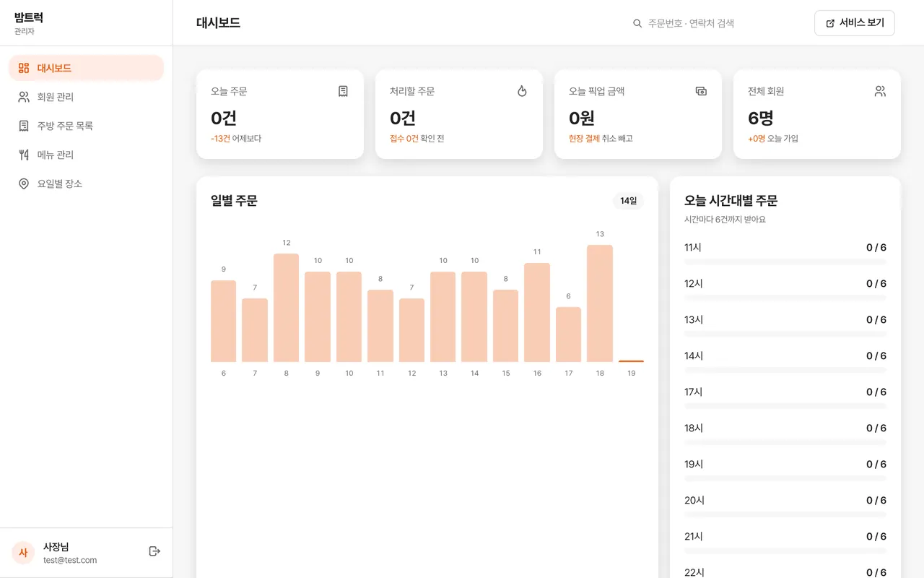The width and height of the screenshot is (924, 578).
Task: Click the chart bar for day 8
Action: click(x=286, y=308)
